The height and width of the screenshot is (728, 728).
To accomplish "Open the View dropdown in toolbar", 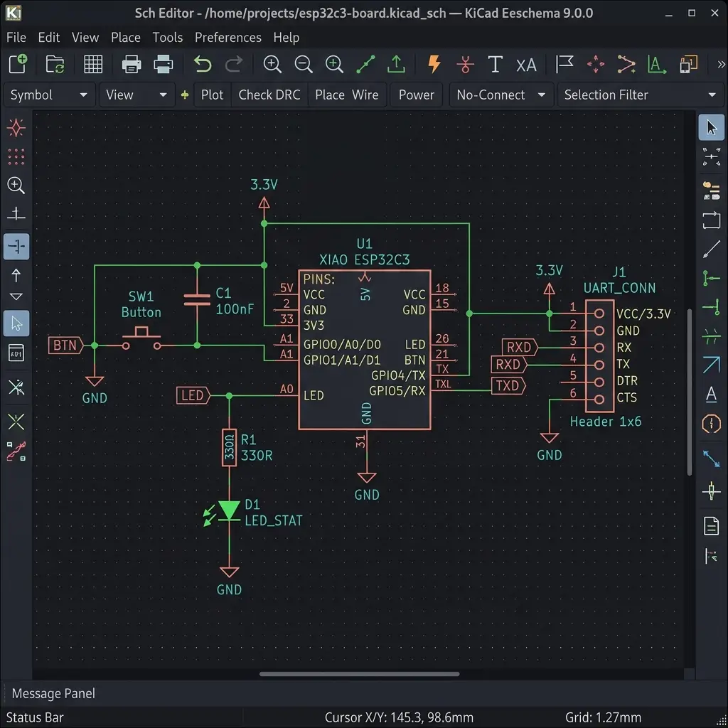I will [x=137, y=95].
